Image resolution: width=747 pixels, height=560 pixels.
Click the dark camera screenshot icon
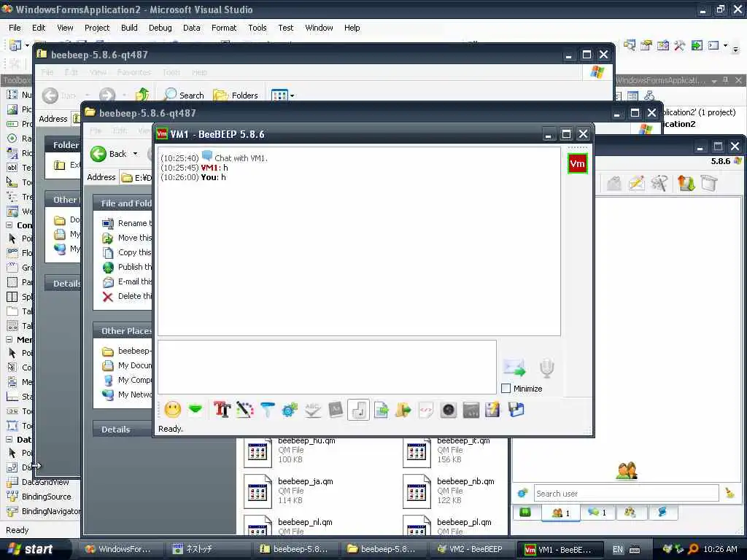pos(449,410)
